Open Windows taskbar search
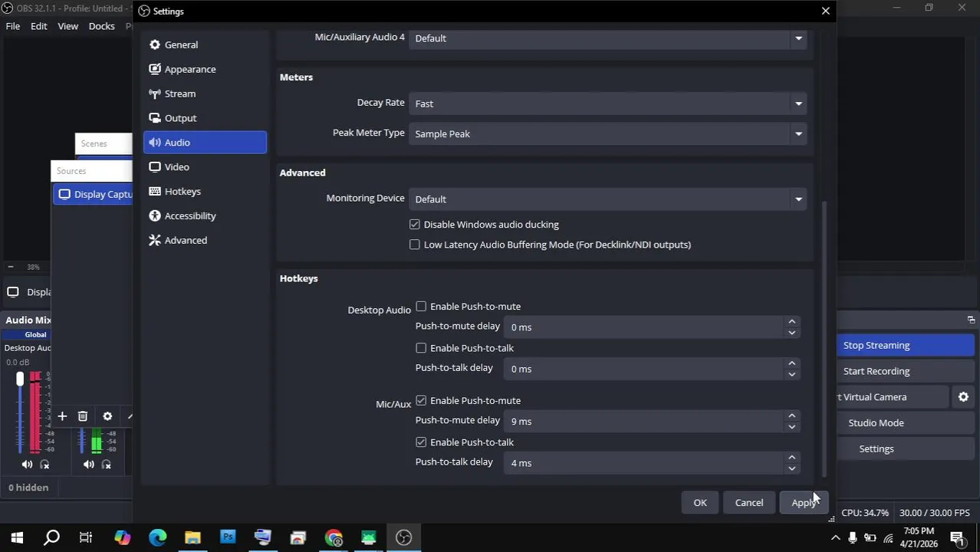Screen dimensions: 980x552 point(51,538)
